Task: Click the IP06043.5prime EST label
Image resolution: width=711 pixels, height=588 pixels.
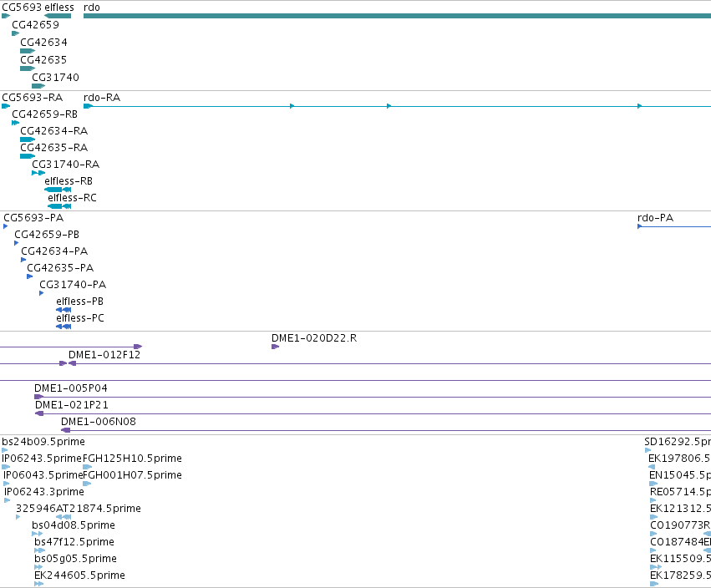Action: pos(43,475)
